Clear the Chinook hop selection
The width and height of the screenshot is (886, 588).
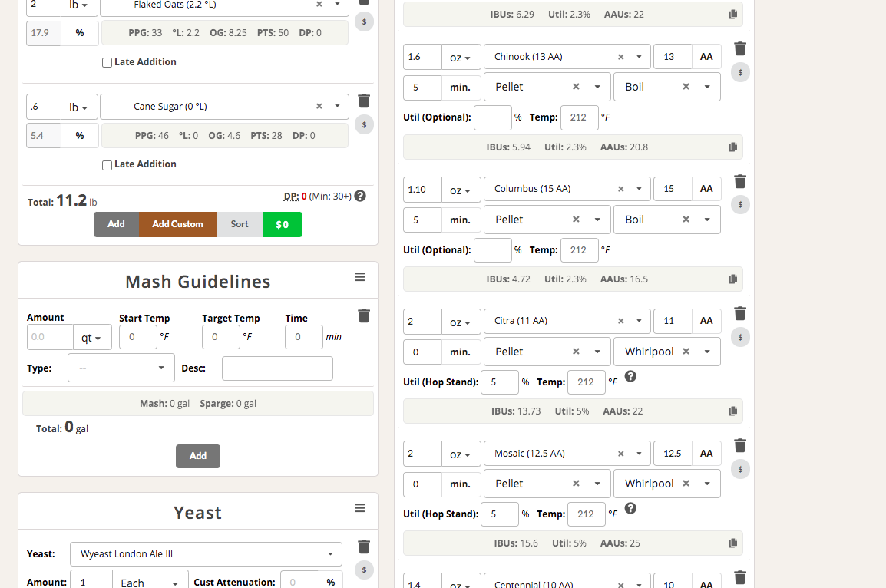click(x=621, y=57)
